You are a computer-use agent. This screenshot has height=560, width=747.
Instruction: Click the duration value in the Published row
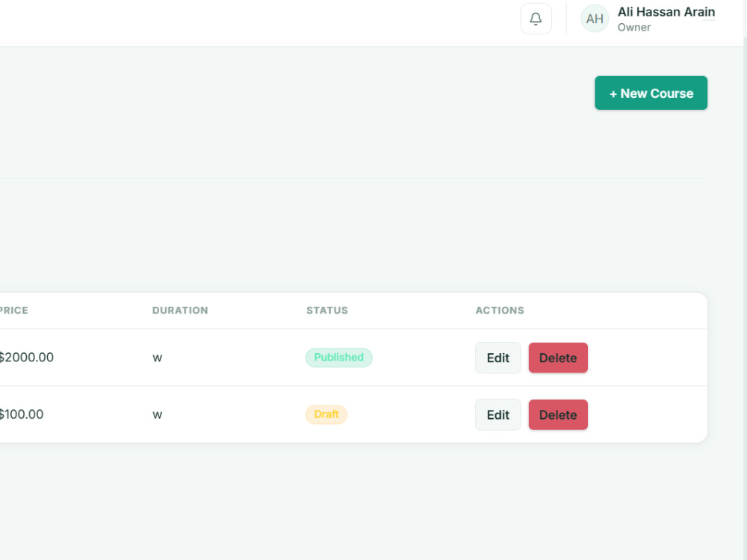pyautogui.click(x=157, y=358)
